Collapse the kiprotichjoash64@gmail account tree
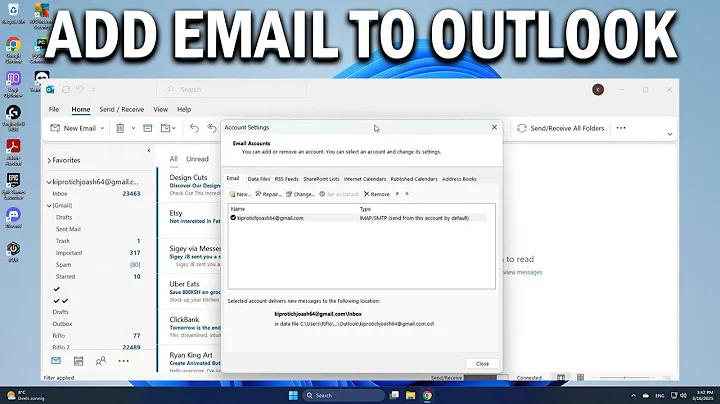This screenshot has width=720, height=404. click(x=49, y=182)
